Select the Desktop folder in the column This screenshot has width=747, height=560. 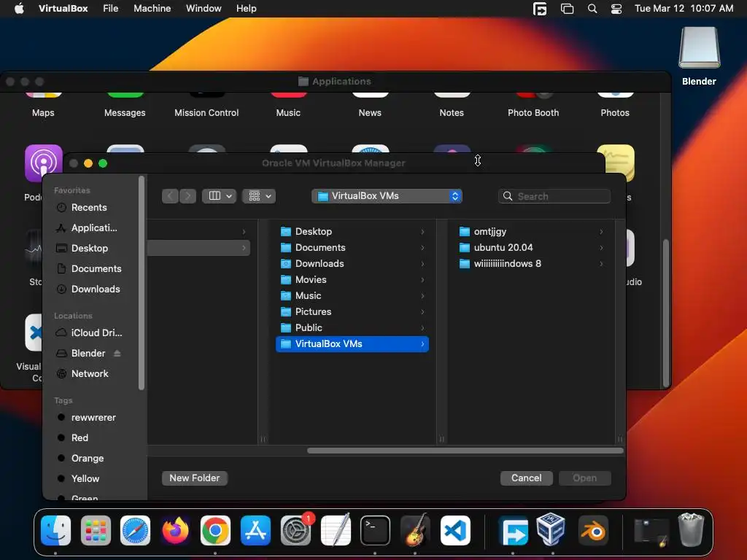click(352, 231)
